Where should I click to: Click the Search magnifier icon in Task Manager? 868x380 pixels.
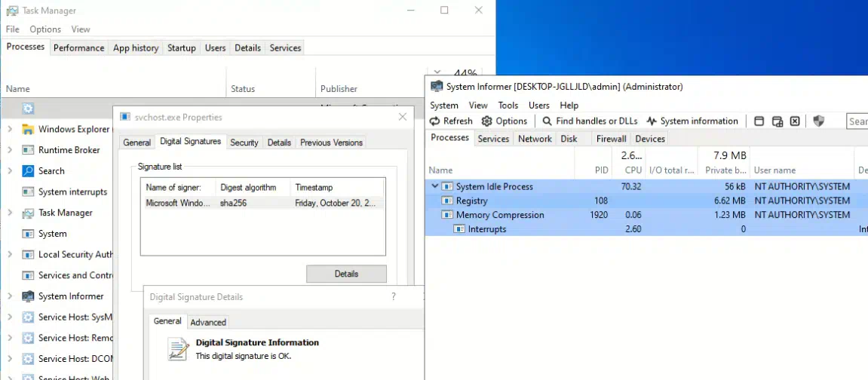click(x=28, y=171)
